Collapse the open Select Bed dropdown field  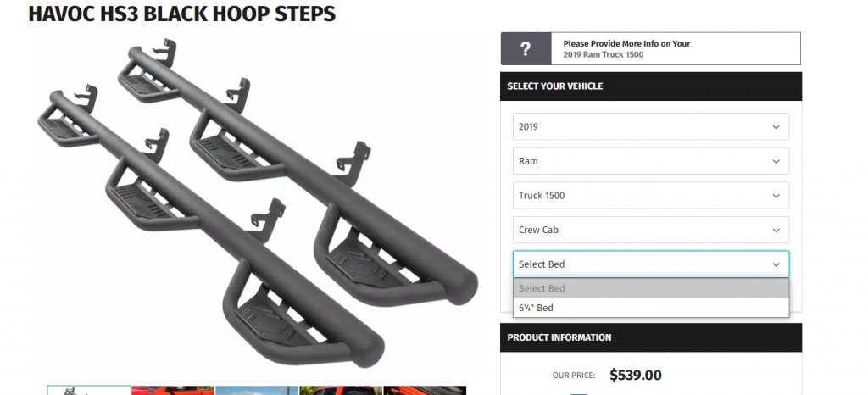[650, 264]
